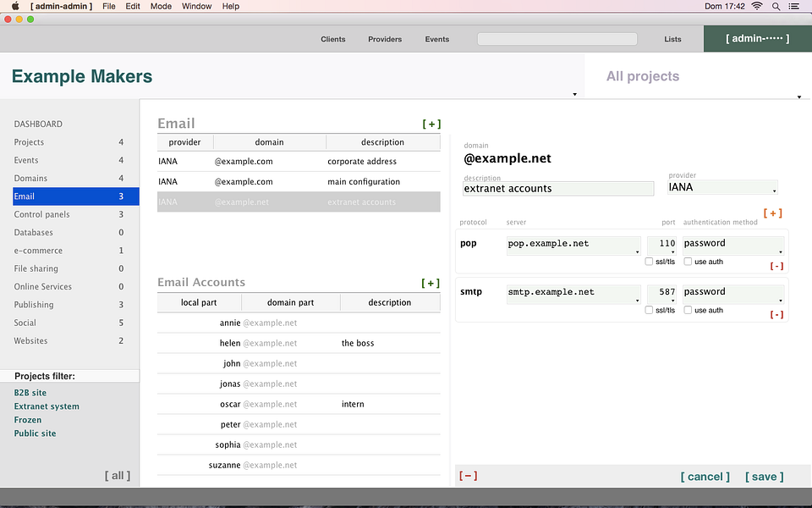Sort Email table by provider header

coord(185,142)
